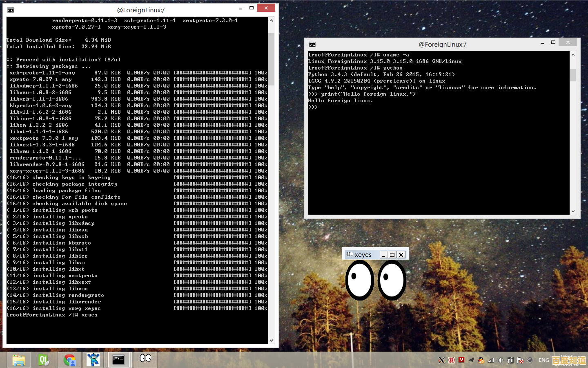Open the ICBC bank tray icon
Viewport: 588px width, 368px height.
coord(452,360)
